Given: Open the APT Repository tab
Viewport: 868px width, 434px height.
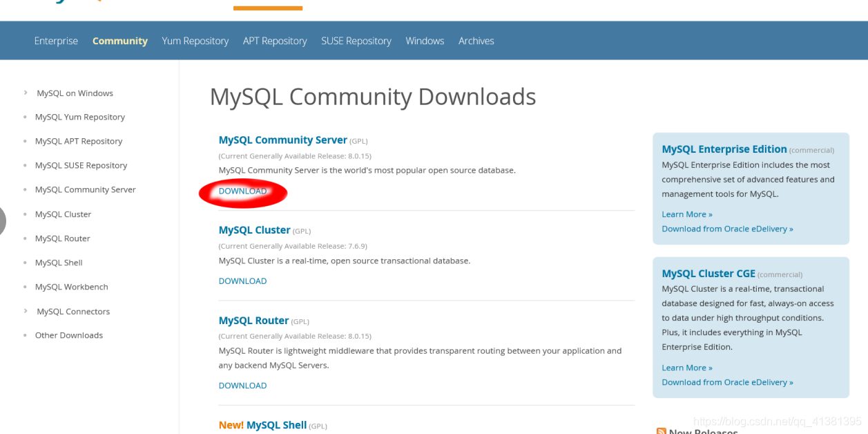Looking at the screenshot, I should pyautogui.click(x=275, y=41).
